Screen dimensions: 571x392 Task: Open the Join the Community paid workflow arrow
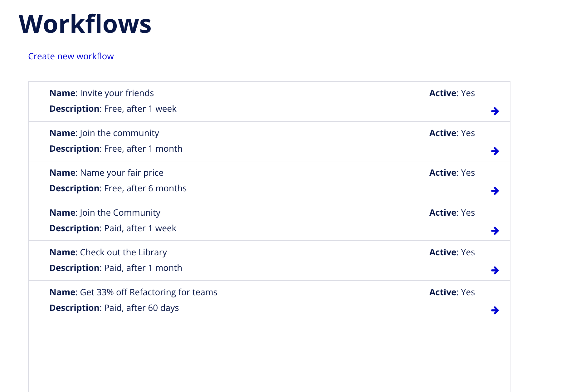[x=495, y=231]
